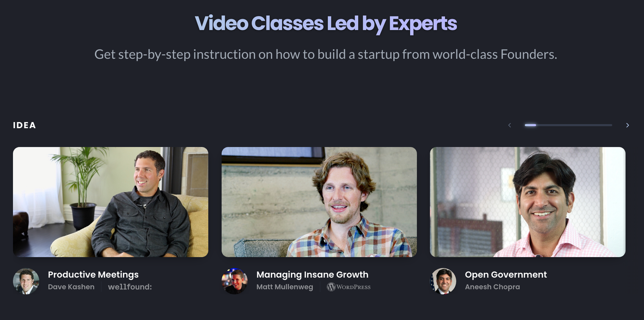This screenshot has width=644, height=320.
Task: Open the Productive Meetings video thumbnail
Action: [111, 202]
